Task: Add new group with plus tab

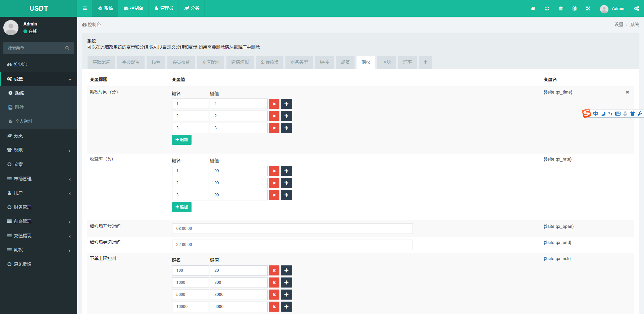Action: [x=425, y=62]
